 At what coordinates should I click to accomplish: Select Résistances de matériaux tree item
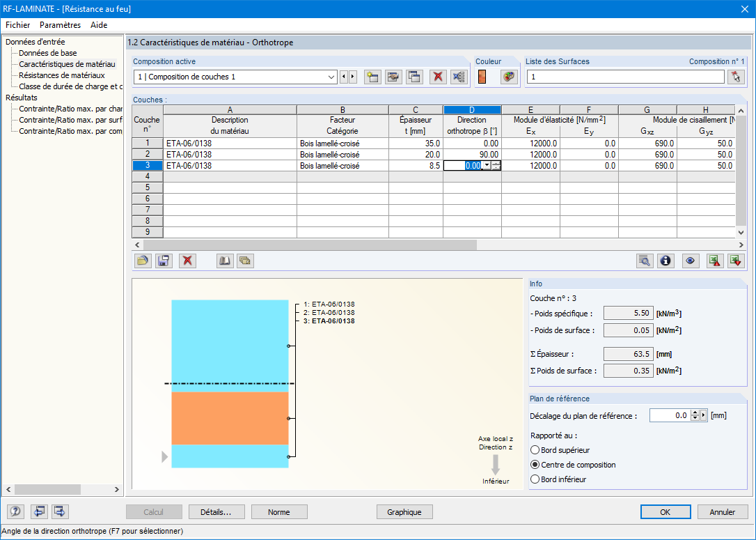tap(62, 75)
